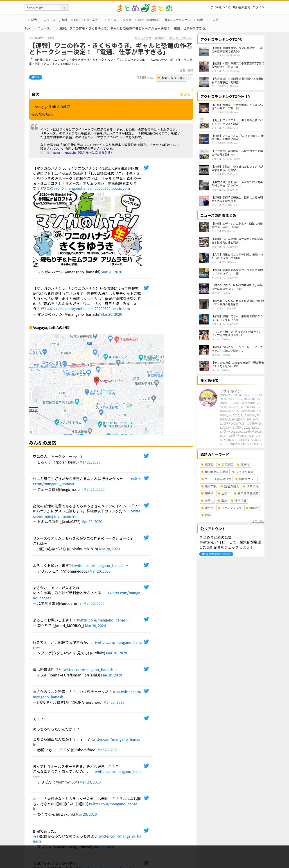The width and height of the screenshot is (289, 868).
Task: Select ニュース in the category menu
Action: pos(48,20)
